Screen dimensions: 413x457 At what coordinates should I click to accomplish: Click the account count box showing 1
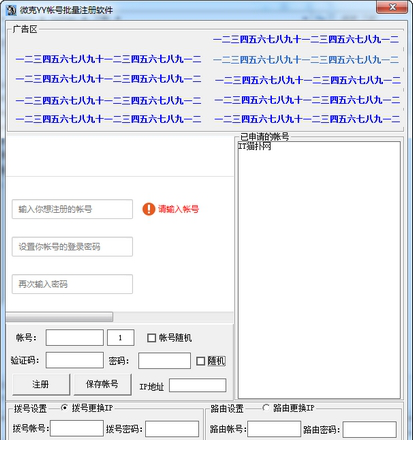pyautogui.click(x=121, y=338)
